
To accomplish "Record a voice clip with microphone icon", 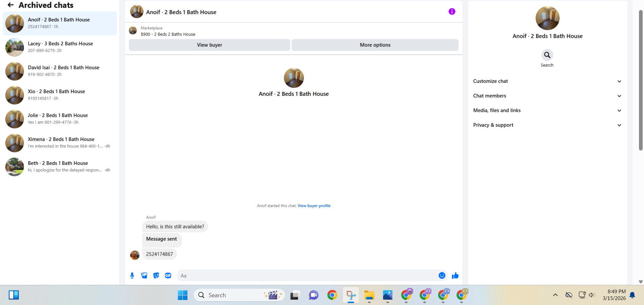I will (132, 276).
